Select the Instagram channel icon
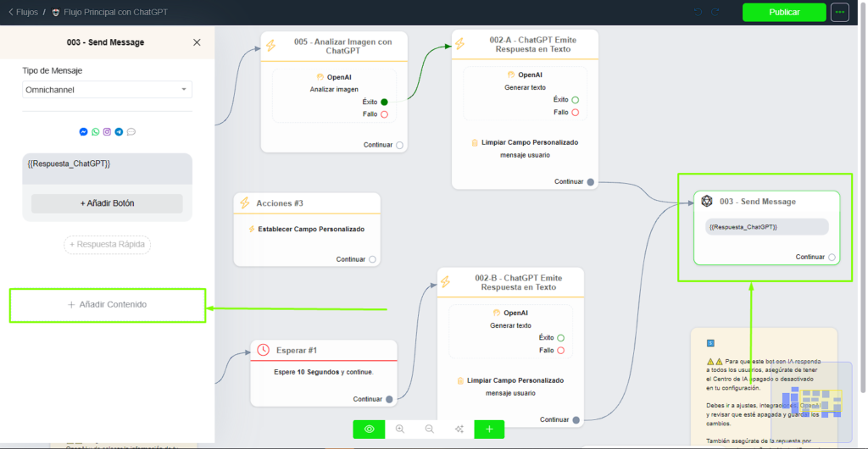Viewport: 868px width, 449px height. click(108, 132)
